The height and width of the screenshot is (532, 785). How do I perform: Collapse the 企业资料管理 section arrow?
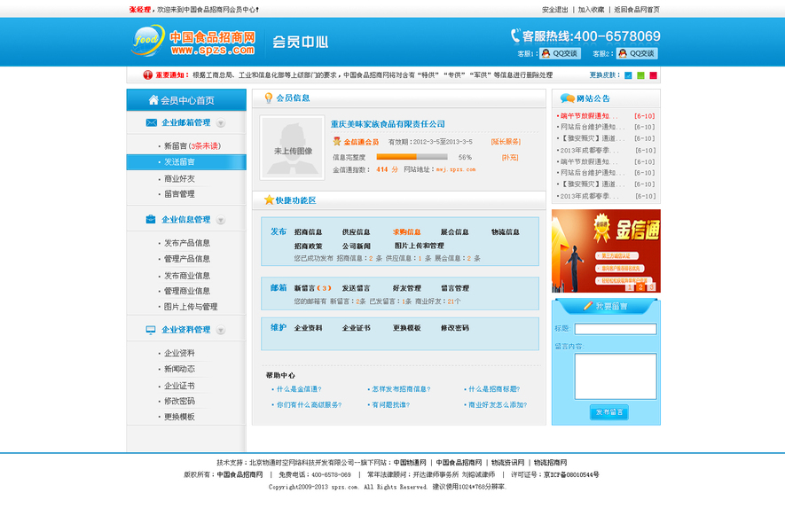pos(220,330)
